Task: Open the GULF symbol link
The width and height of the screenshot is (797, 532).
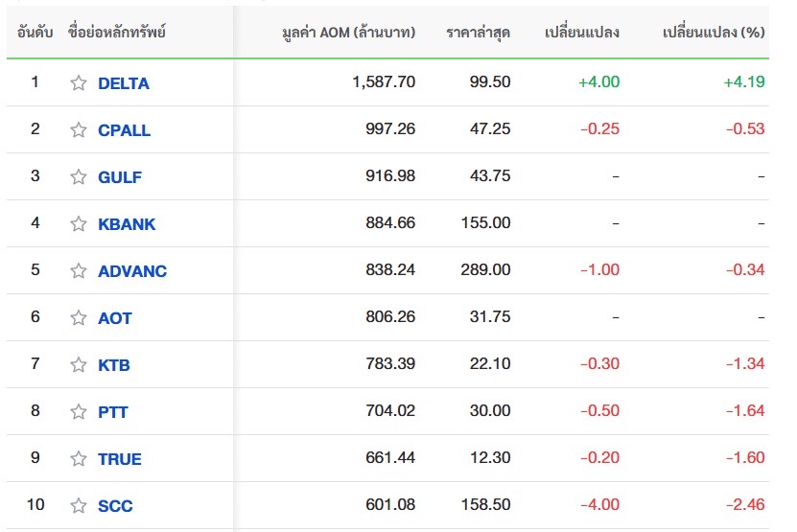Action: (120, 177)
